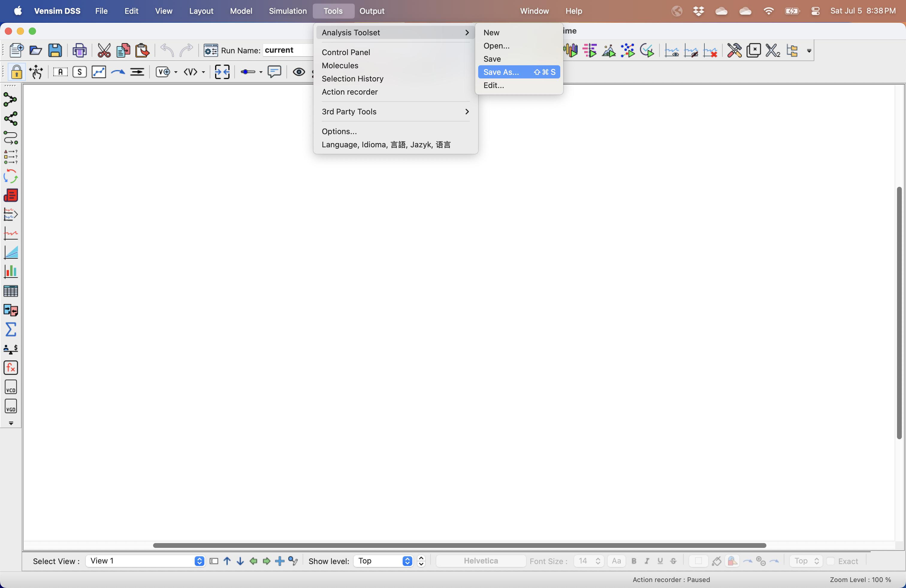Click the Redo arrow icon
This screenshot has width=906, height=588.
(x=186, y=50)
